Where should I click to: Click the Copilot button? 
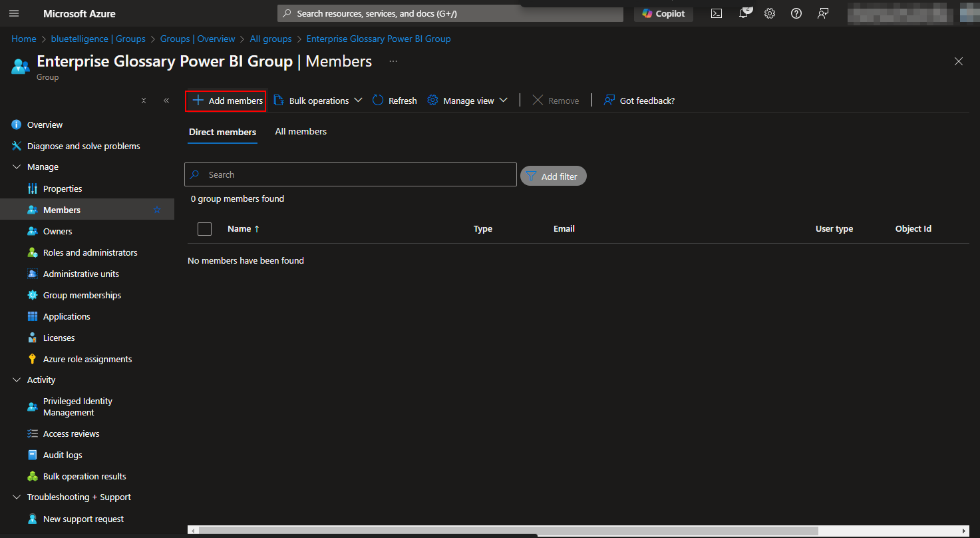point(663,13)
